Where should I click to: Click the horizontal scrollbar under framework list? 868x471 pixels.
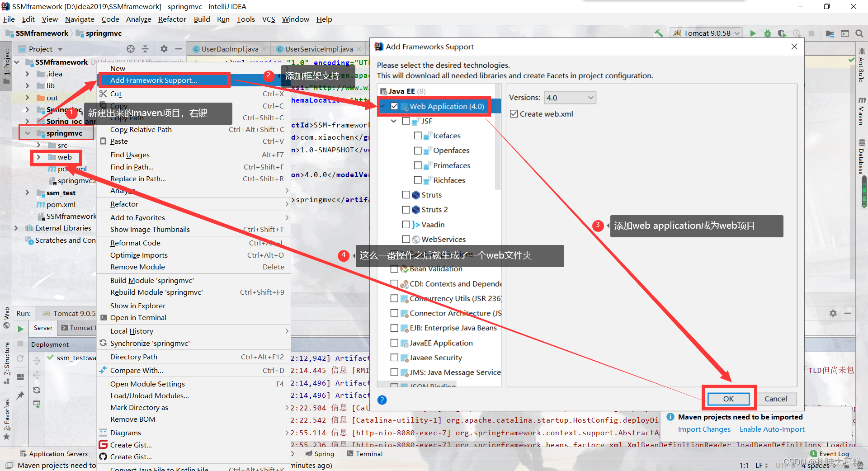(417, 385)
